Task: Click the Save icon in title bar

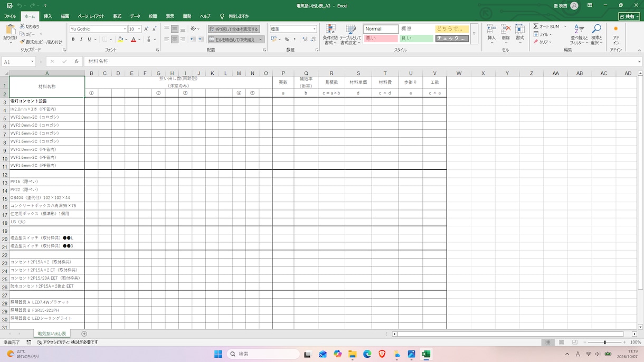Action: (x=10, y=6)
